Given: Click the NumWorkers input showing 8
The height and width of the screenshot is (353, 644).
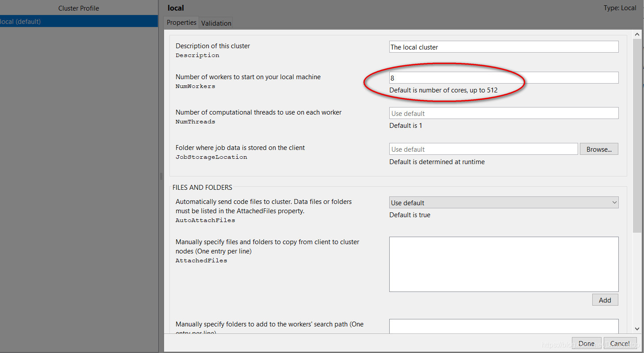Looking at the screenshot, I should tap(504, 78).
